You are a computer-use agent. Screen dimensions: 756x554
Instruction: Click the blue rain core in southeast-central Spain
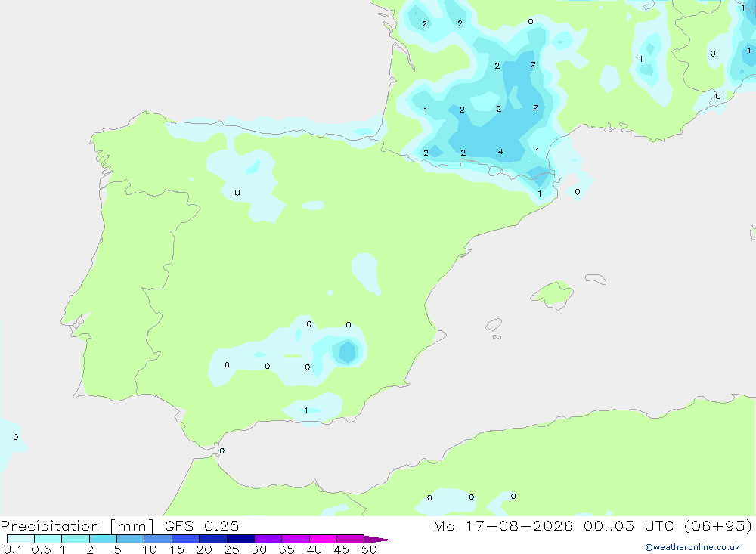click(x=347, y=351)
